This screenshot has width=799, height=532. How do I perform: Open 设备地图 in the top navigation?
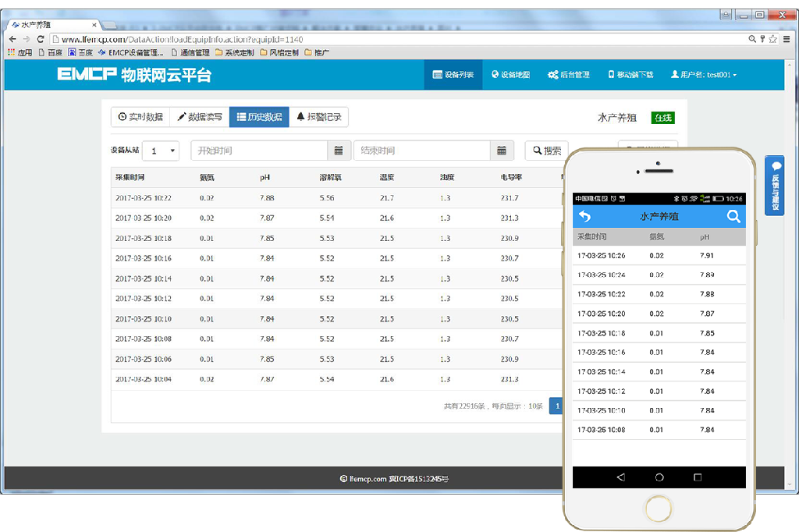[510, 75]
